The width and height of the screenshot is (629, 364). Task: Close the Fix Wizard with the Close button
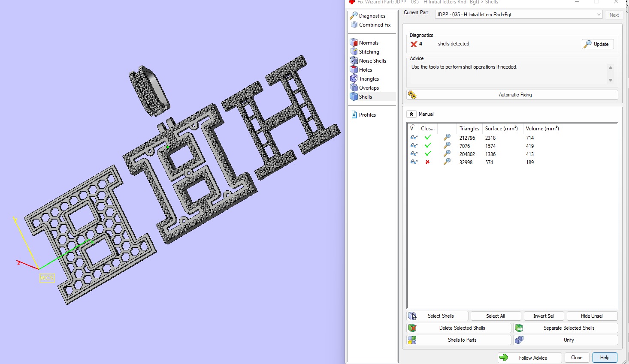[577, 358]
